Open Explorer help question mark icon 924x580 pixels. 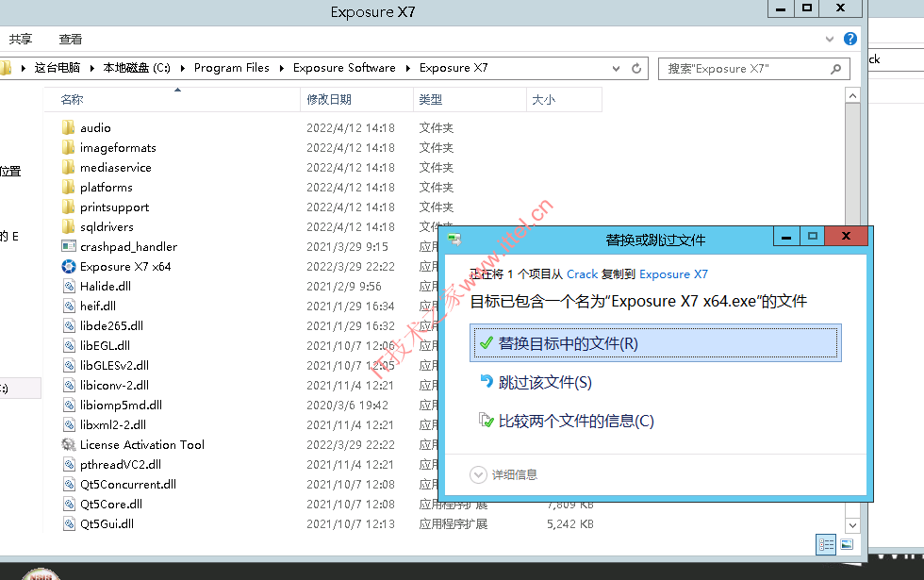850,39
